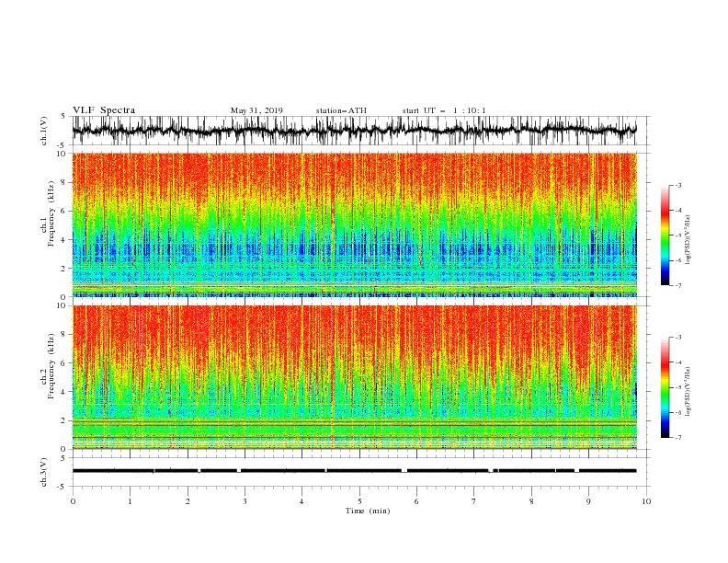Click the "6" kHz tick on the ch.1 frequency axis

click(64, 211)
